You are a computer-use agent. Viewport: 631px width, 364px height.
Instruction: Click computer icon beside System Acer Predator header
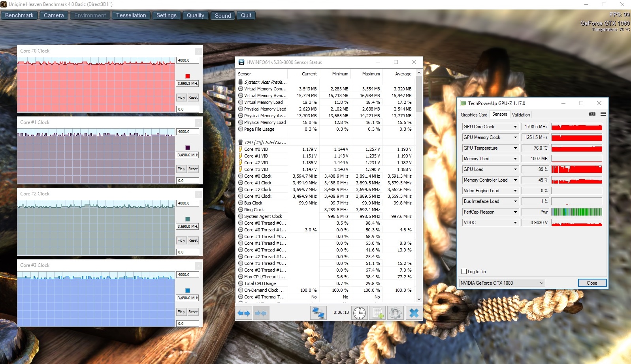(x=241, y=82)
